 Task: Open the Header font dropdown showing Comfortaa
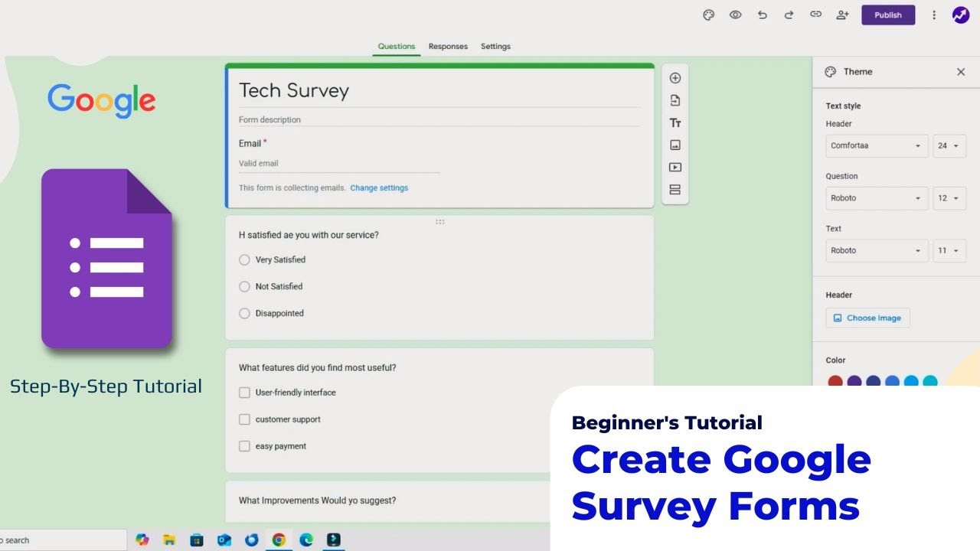coord(877,145)
